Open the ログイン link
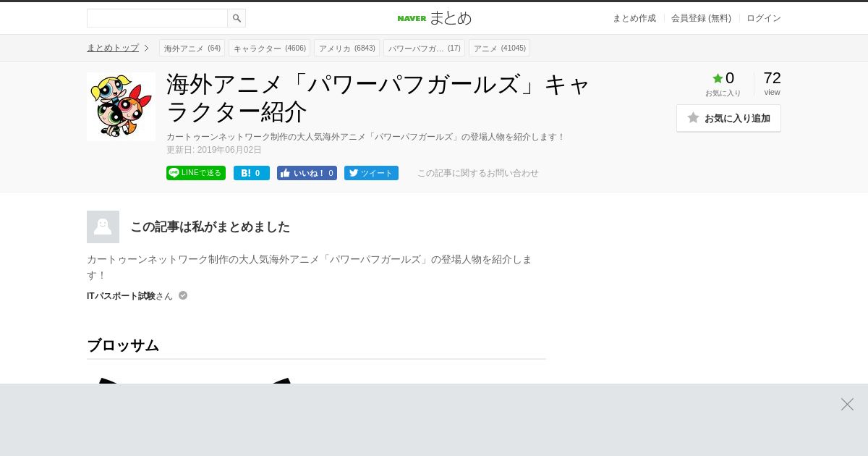 pyautogui.click(x=764, y=18)
